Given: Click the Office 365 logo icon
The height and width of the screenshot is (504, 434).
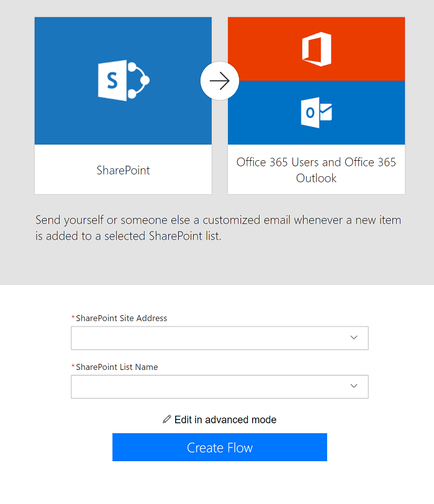Looking at the screenshot, I should 316,49.
